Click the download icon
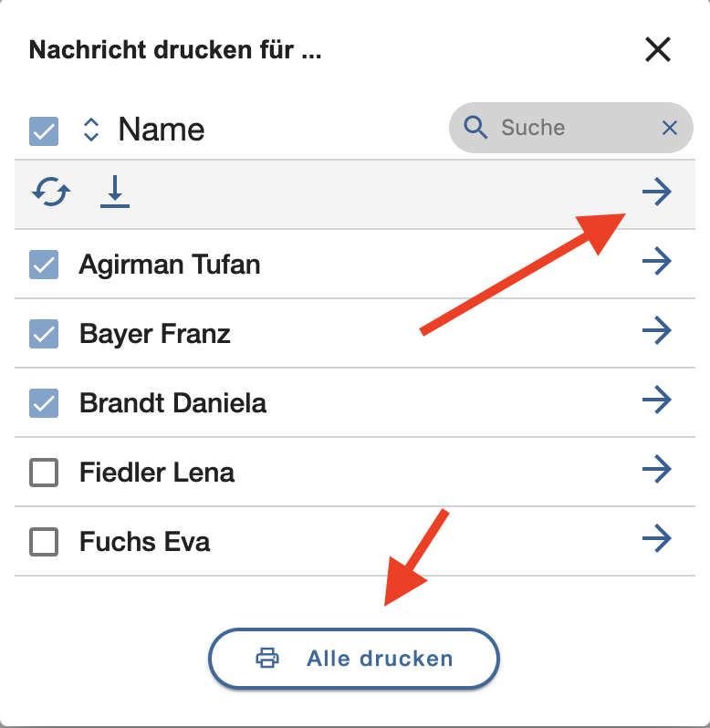Viewport: 710px width, 728px height. point(115,192)
